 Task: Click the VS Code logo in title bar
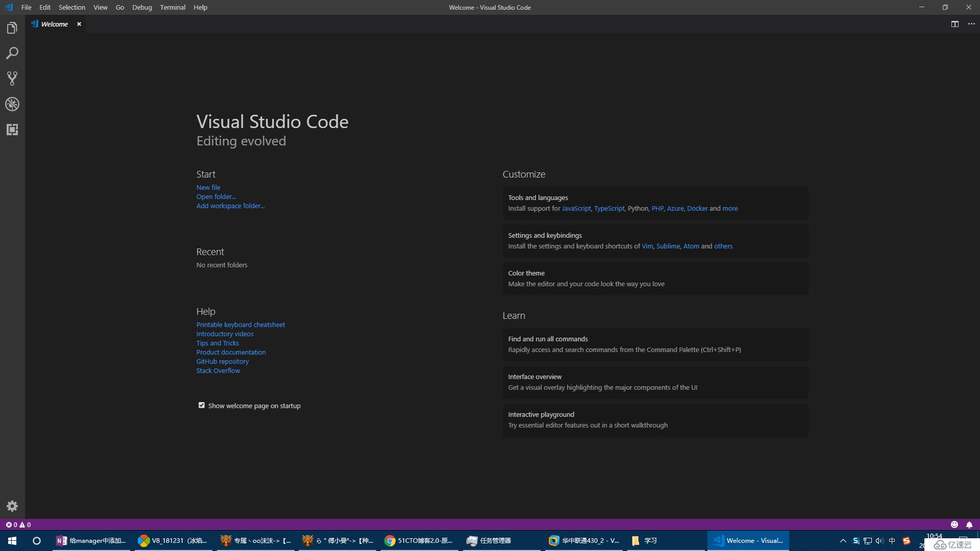pyautogui.click(x=9, y=7)
